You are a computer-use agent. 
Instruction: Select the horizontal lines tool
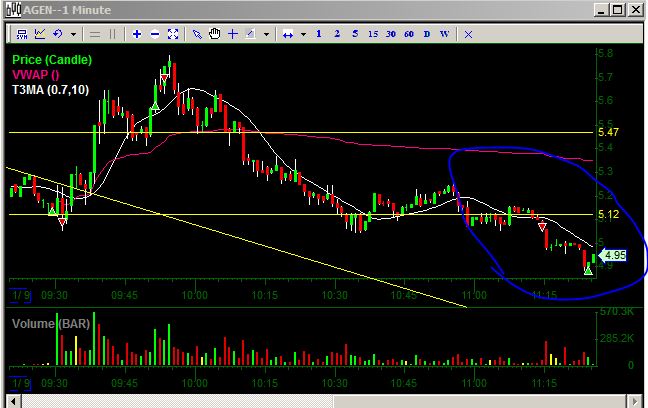tap(95, 34)
